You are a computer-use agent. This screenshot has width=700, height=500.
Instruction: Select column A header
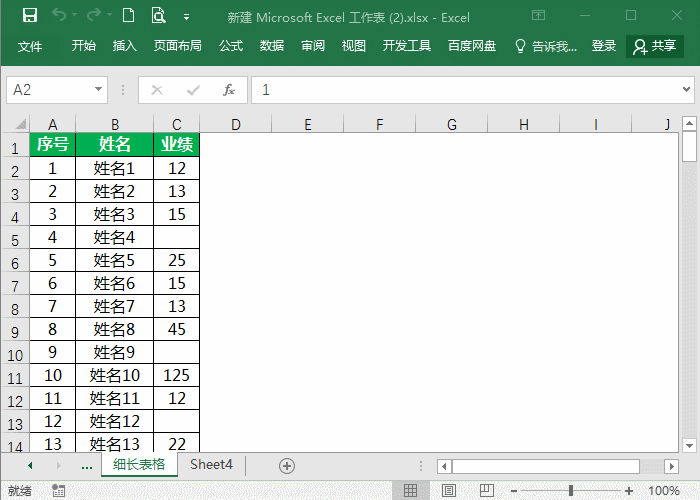[x=52, y=124]
